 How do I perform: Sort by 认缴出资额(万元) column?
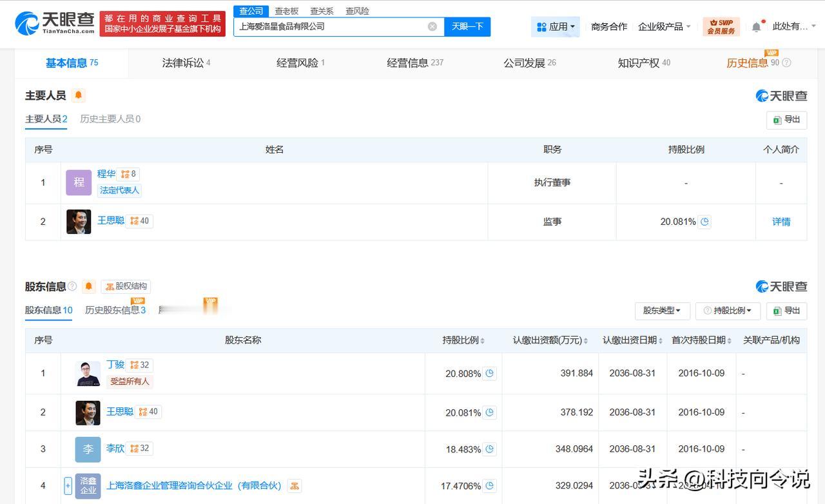click(550, 340)
